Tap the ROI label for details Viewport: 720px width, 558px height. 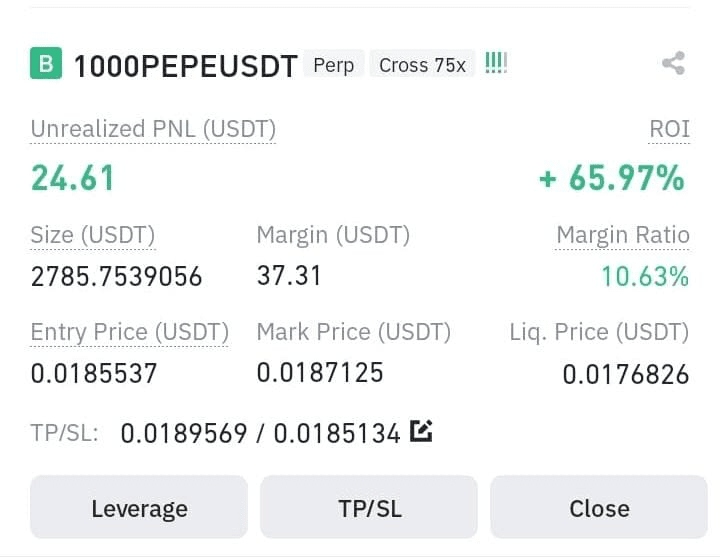(x=669, y=129)
